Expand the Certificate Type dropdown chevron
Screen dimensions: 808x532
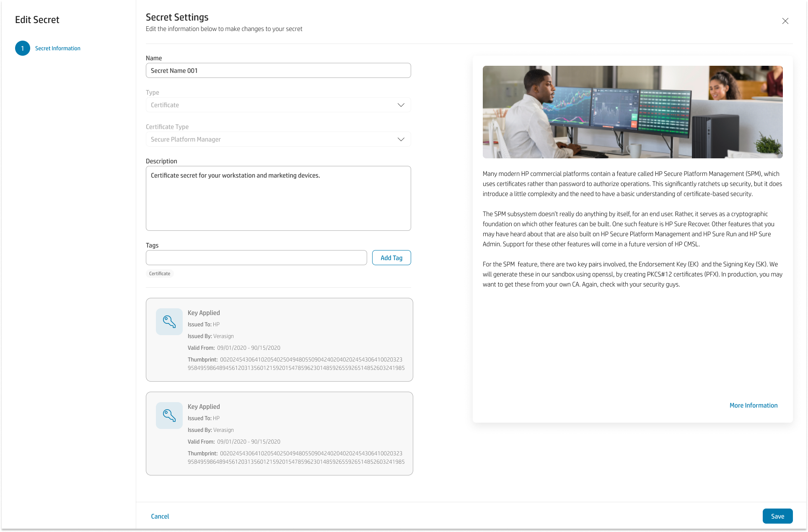tap(401, 139)
